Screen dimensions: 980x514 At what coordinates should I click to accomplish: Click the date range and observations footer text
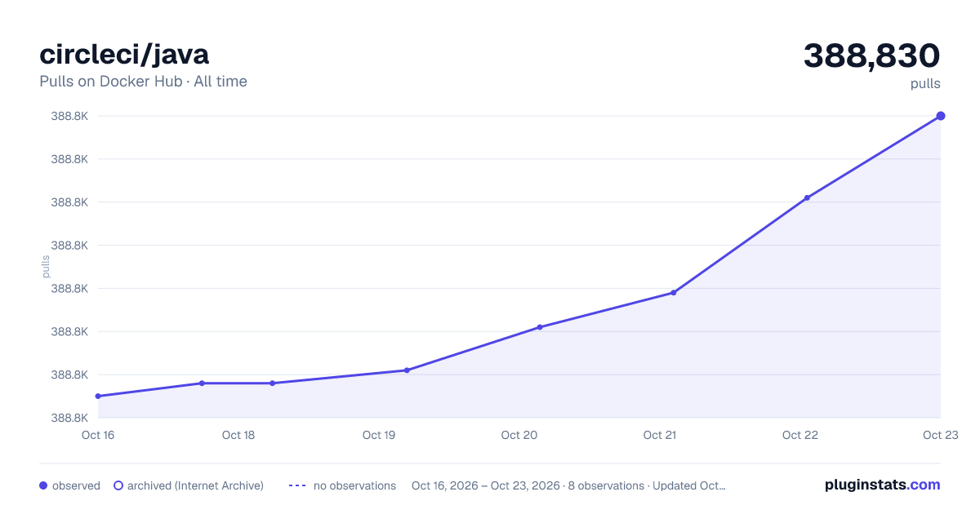coord(568,485)
